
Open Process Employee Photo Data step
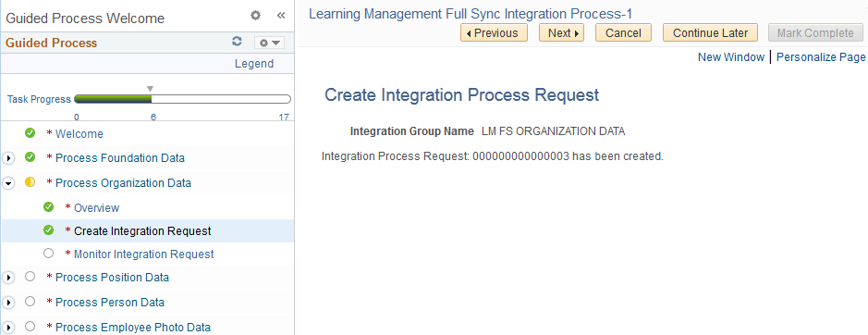point(133,328)
